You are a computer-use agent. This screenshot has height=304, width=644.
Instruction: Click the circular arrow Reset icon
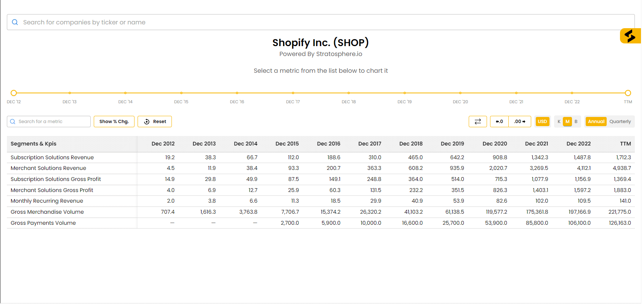(x=147, y=122)
